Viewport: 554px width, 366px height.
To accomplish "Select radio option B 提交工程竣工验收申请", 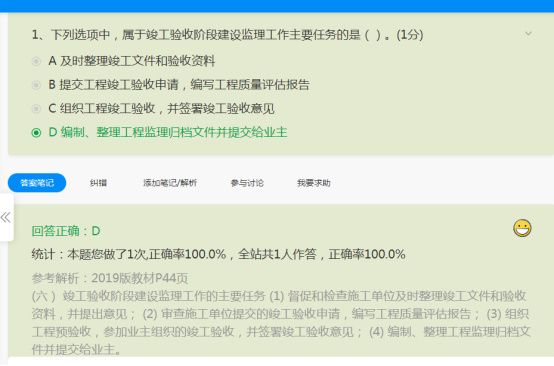I will (36, 85).
